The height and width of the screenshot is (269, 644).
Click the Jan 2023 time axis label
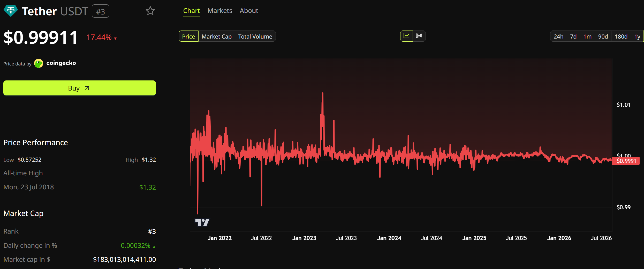point(304,238)
